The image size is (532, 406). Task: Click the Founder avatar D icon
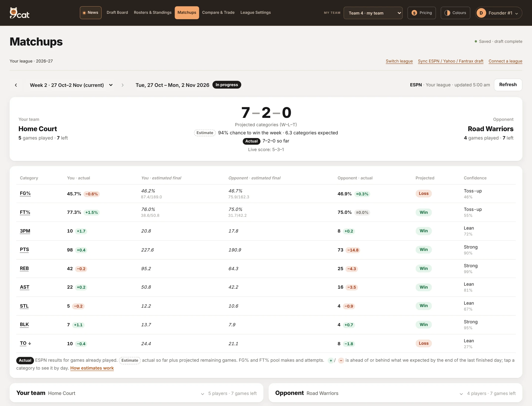481,13
